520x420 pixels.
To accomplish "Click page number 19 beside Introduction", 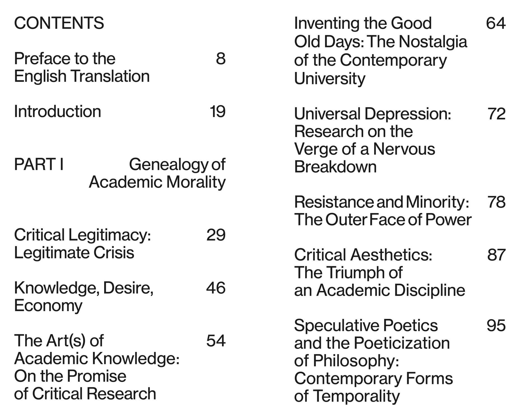I will pos(217,111).
